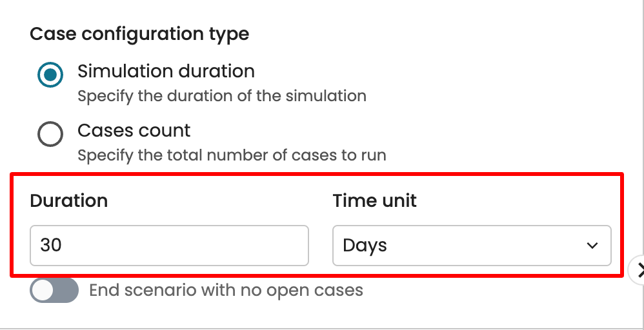
Task: Select the Simulation duration radio button
Action: pyautogui.click(x=50, y=75)
